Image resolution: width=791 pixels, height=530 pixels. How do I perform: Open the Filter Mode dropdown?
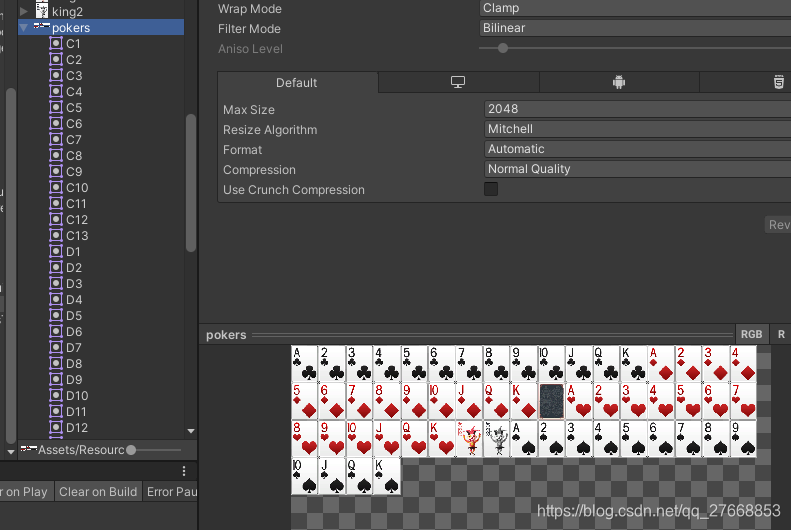tap(635, 28)
